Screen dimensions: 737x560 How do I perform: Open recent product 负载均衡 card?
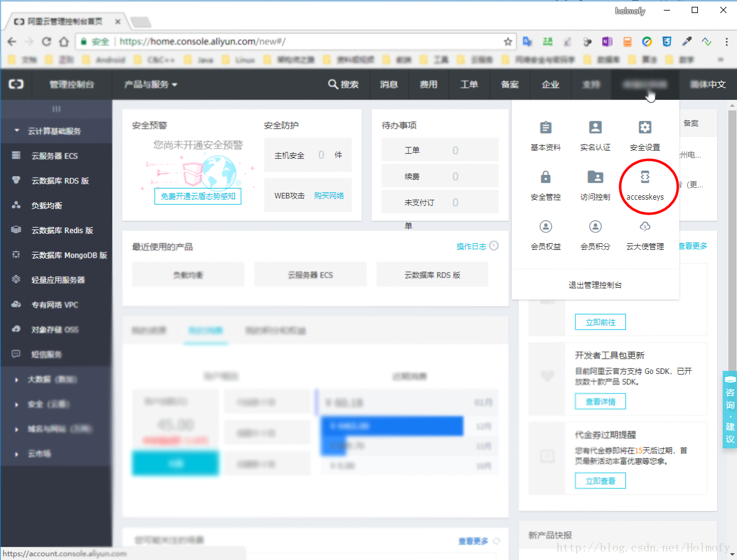[x=188, y=275]
